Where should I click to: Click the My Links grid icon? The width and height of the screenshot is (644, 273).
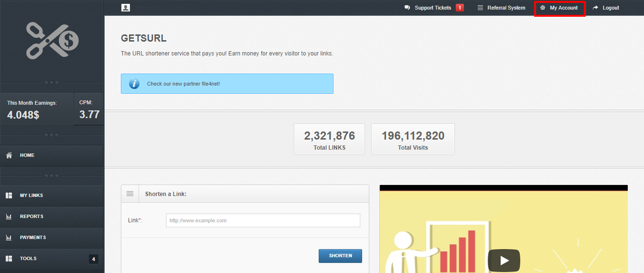pos(9,196)
